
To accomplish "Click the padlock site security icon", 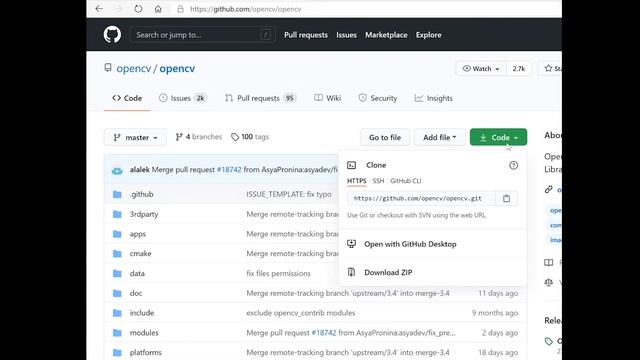I will pyautogui.click(x=180, y=9).
